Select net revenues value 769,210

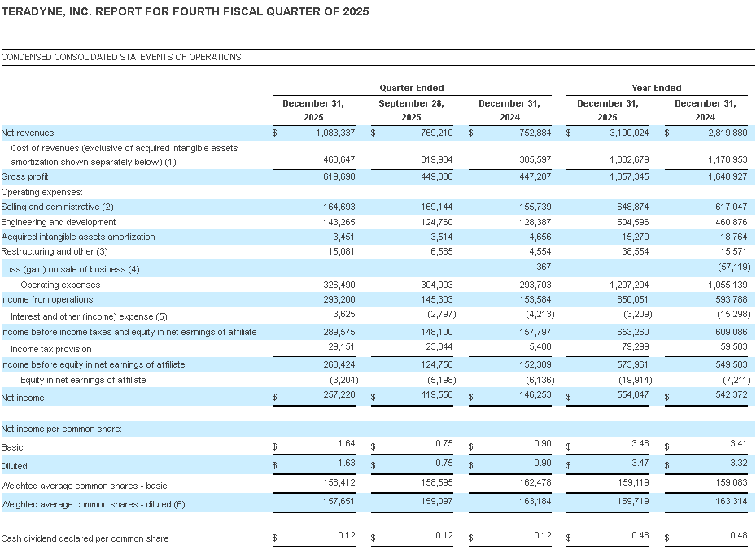(x=437, y=133)
